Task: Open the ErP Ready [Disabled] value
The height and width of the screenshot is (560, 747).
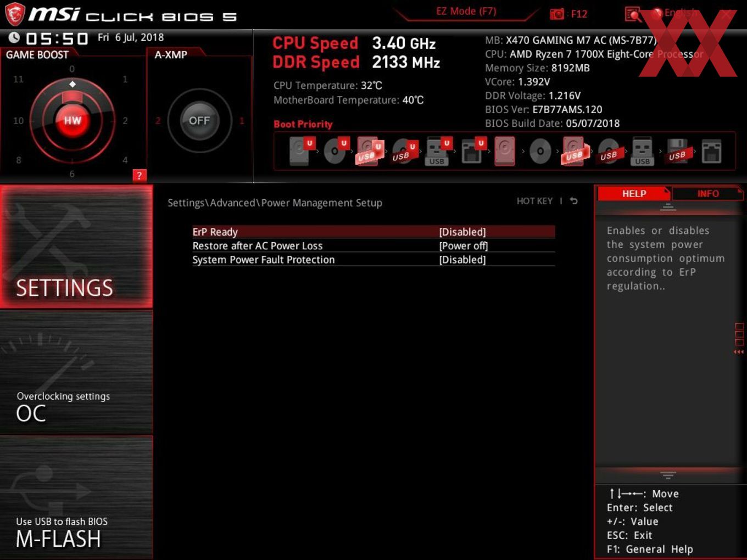Action: point(462,232)
